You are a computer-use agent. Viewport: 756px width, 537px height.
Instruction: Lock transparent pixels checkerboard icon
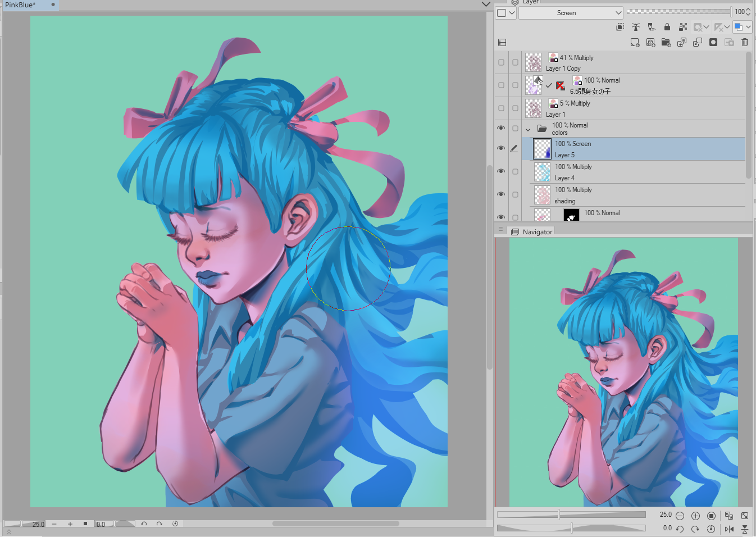click(683, 27)
